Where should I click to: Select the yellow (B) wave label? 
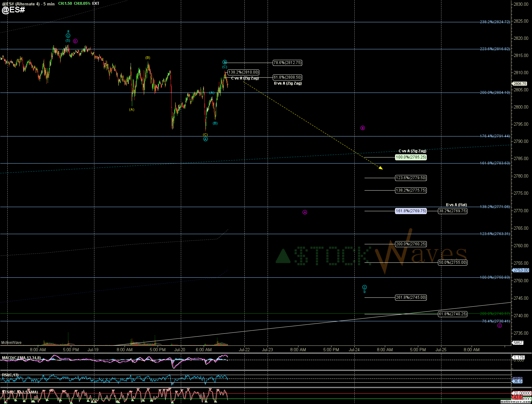click(x=148, y=58)
